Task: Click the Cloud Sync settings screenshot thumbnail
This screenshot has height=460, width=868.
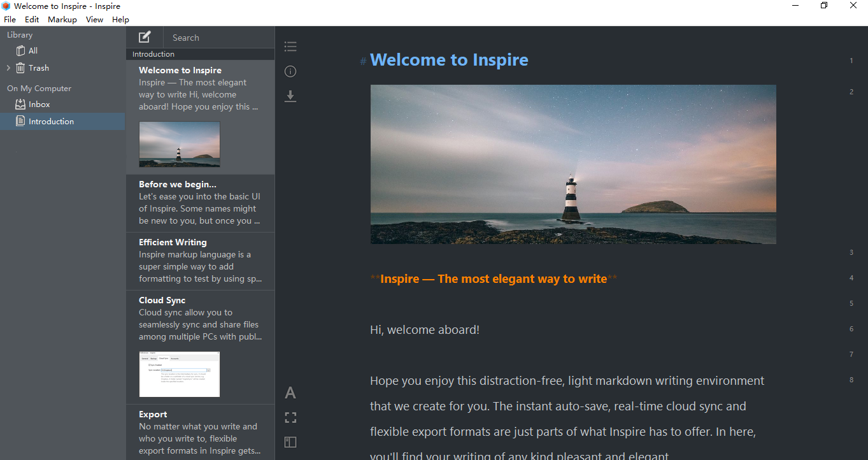Action: point(180,374)
